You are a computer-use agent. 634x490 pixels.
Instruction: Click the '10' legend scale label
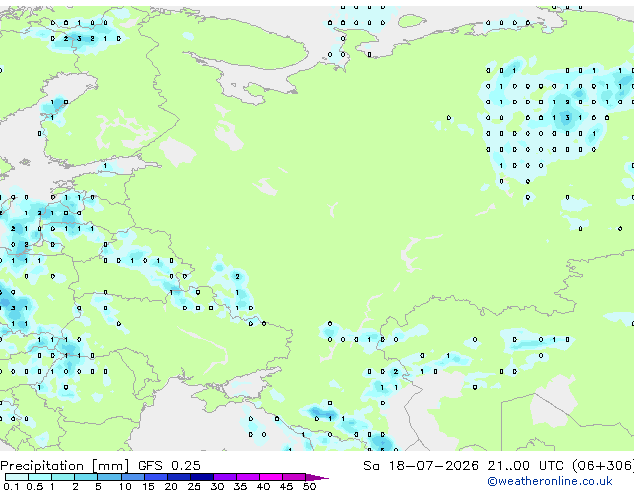click(x=125, y=486)
